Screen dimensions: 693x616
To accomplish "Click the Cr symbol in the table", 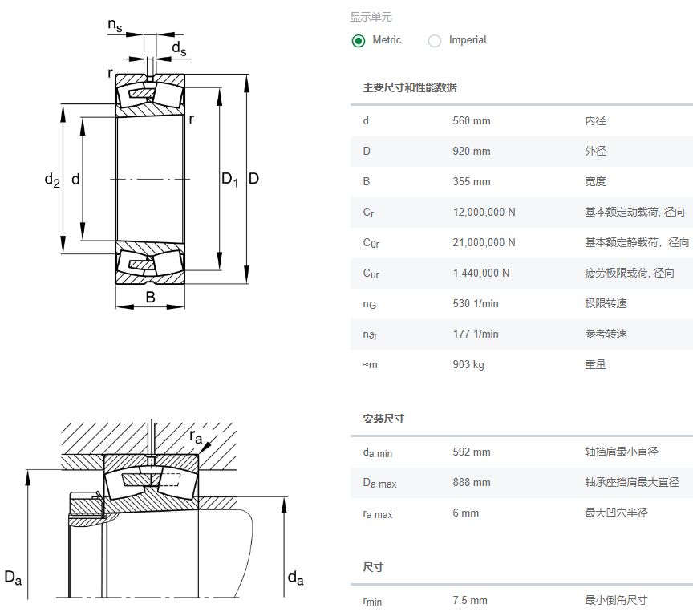I will point(369,213).
